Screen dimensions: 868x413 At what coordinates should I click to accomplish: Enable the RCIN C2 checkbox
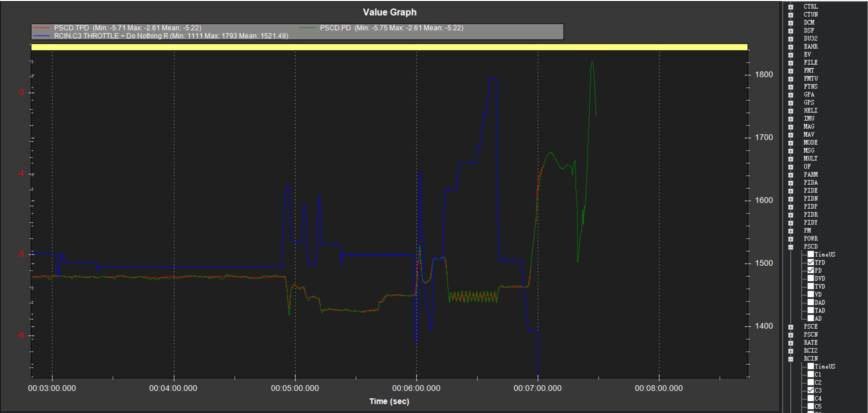pos(811,382)
